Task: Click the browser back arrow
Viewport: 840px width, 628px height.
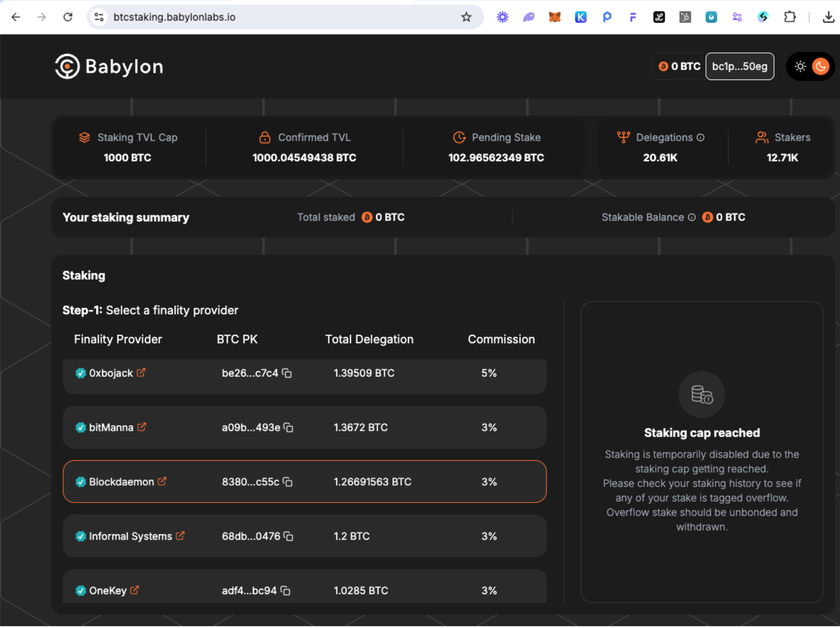Action: [16, 17]
